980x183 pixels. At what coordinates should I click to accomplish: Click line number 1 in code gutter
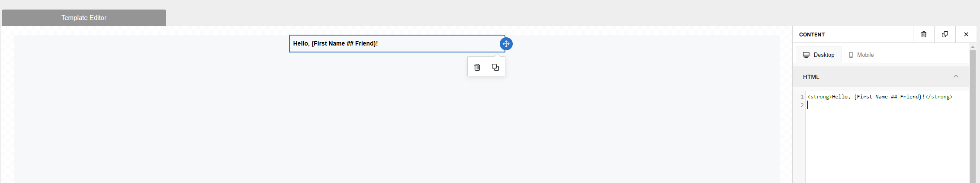coord(802,97)
